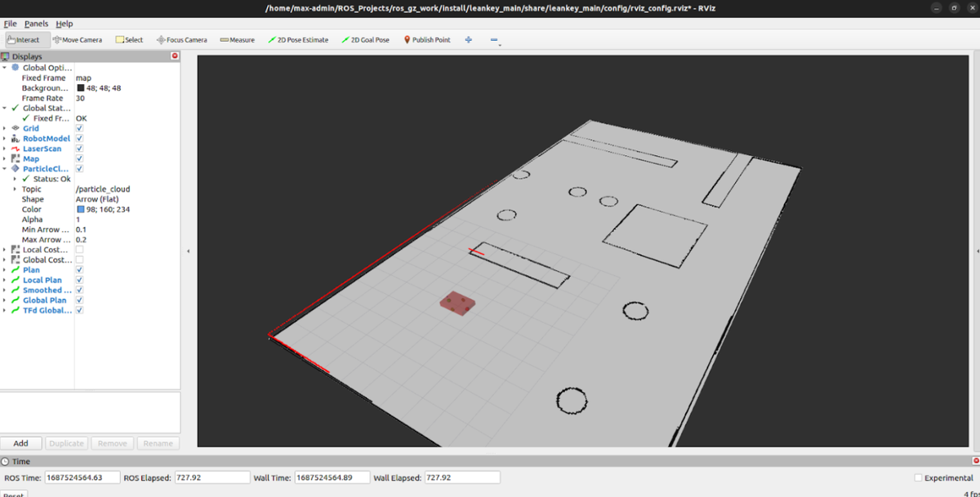
Task: Expand the Map display node
Action: (4, 158)
